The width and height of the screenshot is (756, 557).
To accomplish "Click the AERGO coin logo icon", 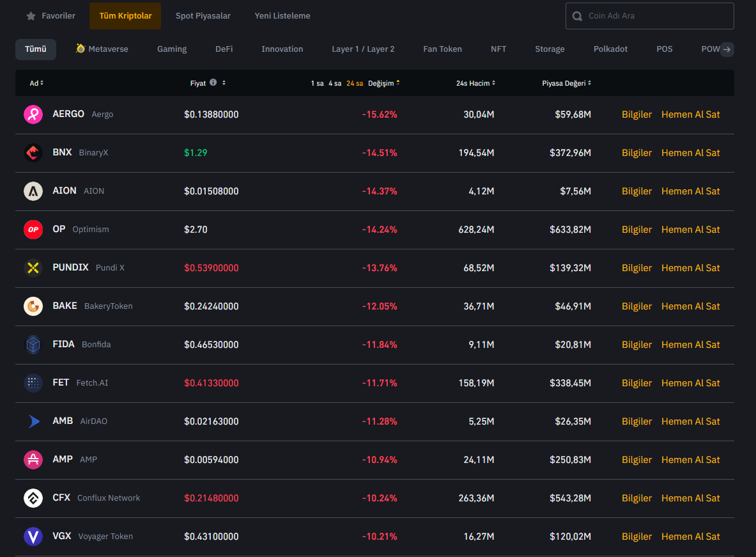I will click(33, 114).
